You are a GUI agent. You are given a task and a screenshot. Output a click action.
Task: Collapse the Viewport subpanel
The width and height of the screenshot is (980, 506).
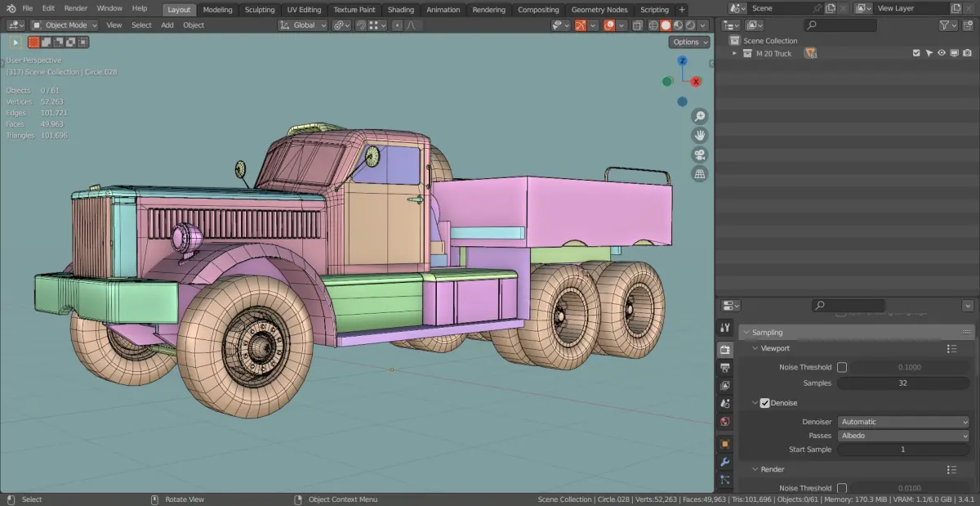755,348
